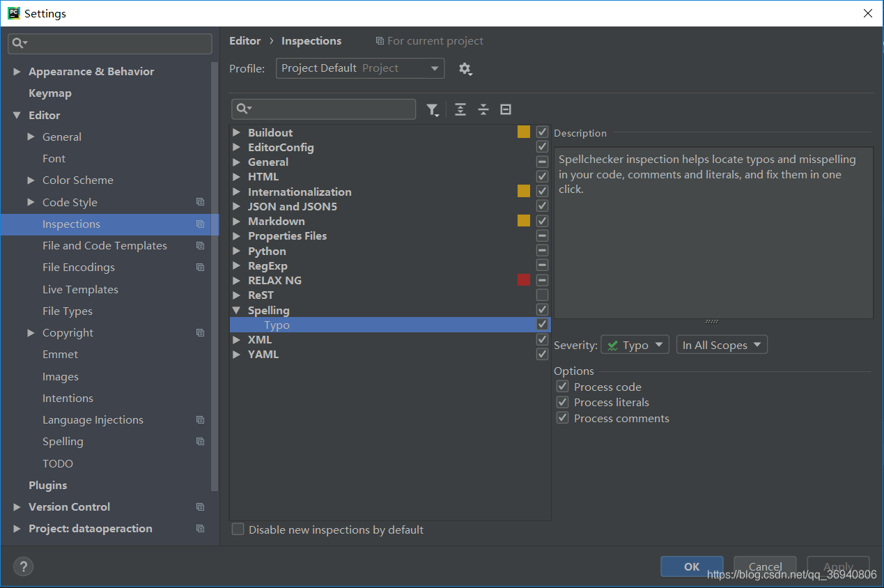The image size is (884, 588).
Task: Click the Expand All inspections icon
Action: point(460,109)
